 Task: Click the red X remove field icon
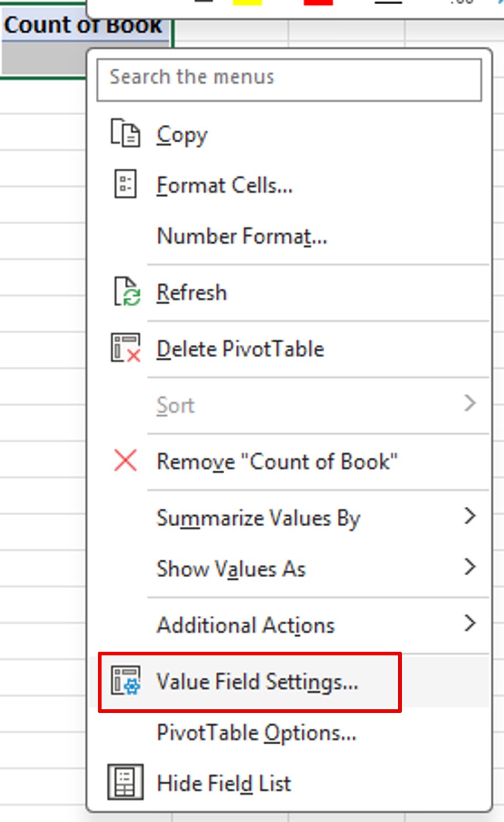click(x=125, y=460)
